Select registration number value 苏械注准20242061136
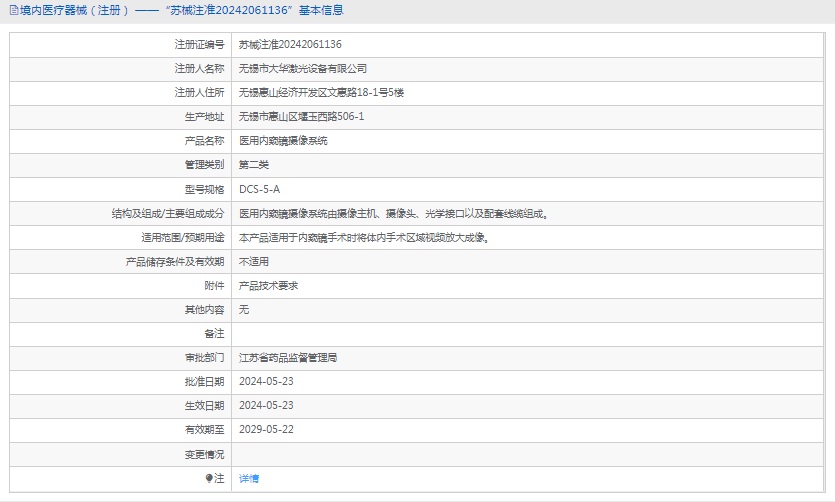 pos(290,45)
